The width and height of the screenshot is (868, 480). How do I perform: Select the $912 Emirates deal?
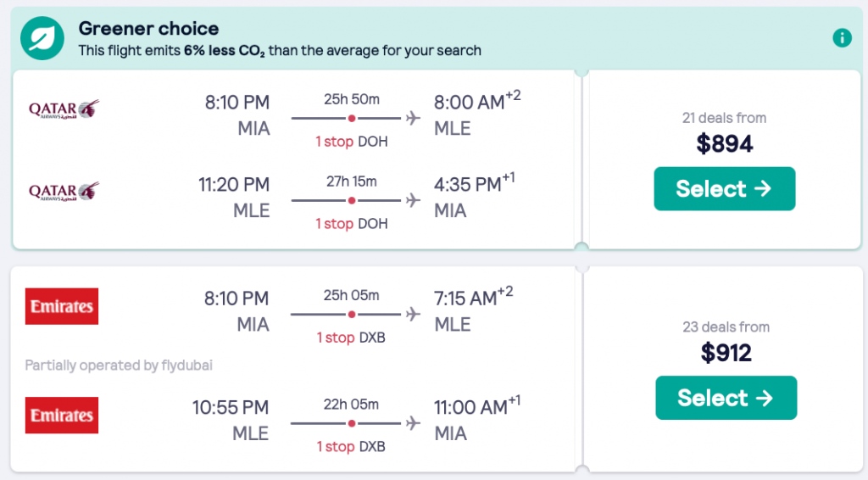click(726, 398)
